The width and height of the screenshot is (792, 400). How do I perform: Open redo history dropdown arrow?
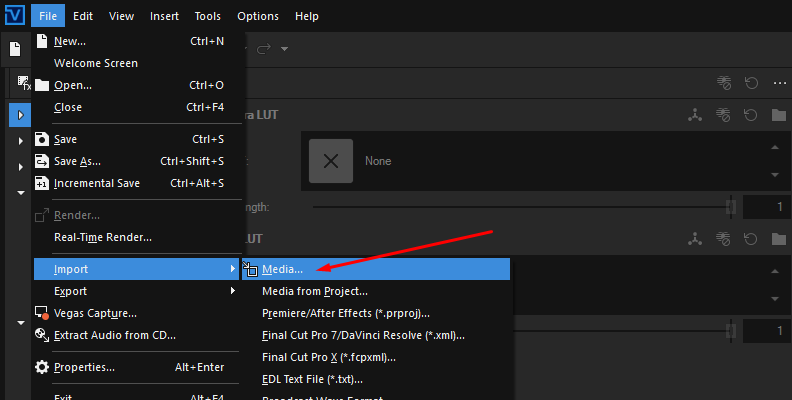coord(284,49)
